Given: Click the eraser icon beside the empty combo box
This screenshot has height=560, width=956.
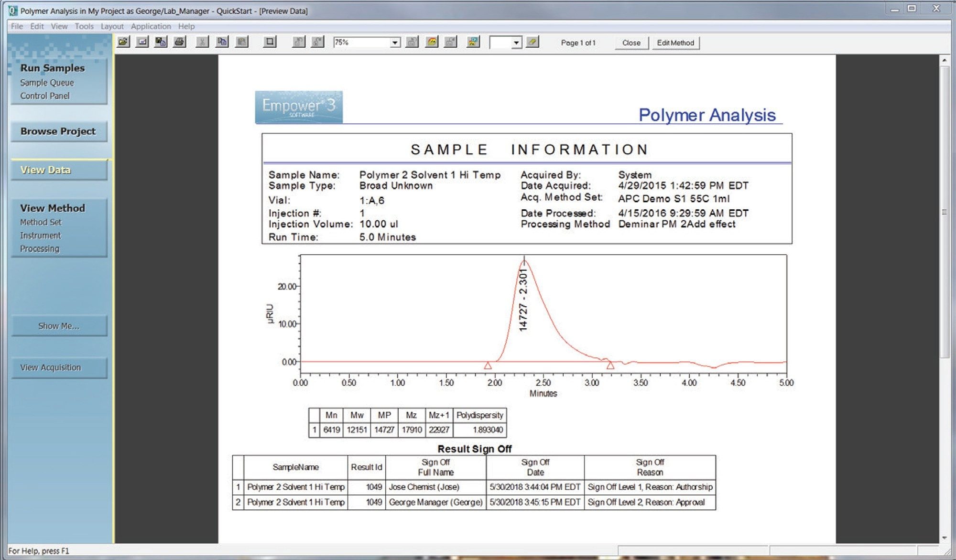Looking at the screenshot, I should coord(532,42).
